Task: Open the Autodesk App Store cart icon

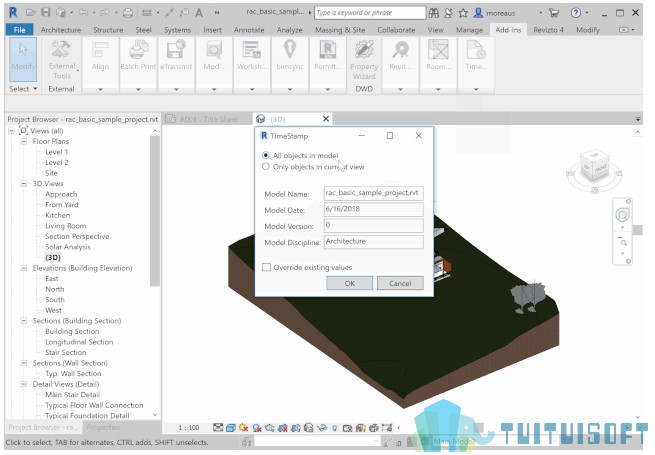Action: (x=554, y=13)
